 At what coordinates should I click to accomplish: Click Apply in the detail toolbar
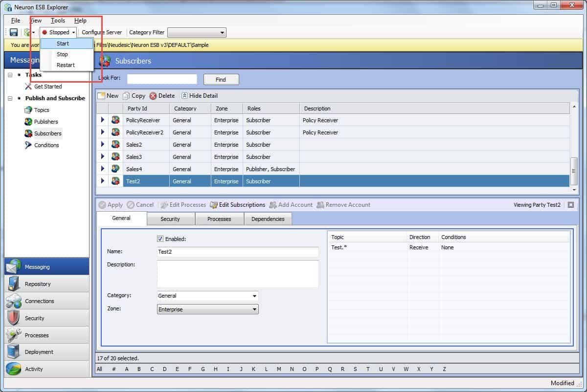click(111, 205)
